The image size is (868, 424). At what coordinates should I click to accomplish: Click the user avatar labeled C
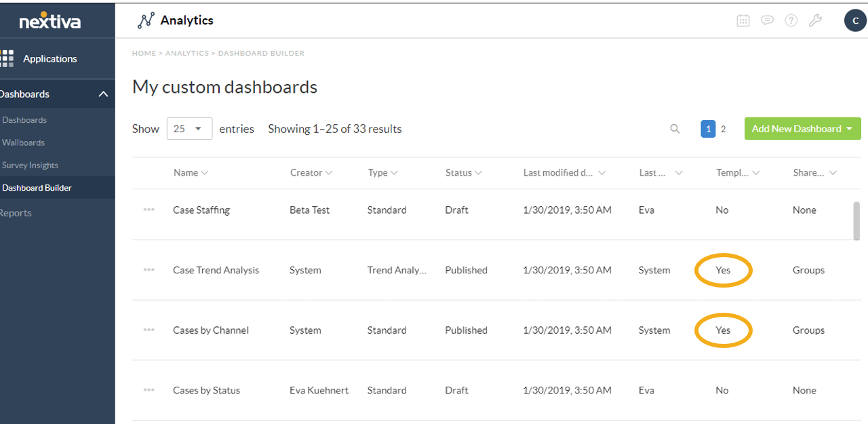(855, 20)
